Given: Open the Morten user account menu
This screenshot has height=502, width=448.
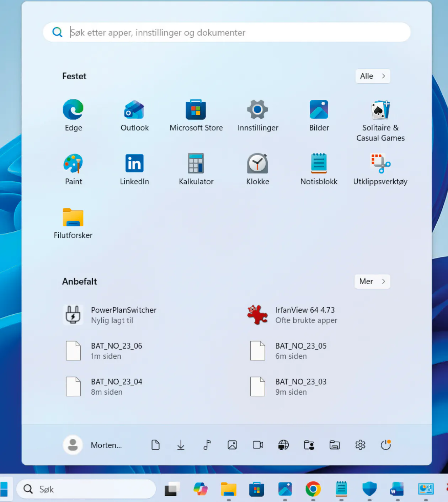Looking at the screenshot, I should coord(92,445).
